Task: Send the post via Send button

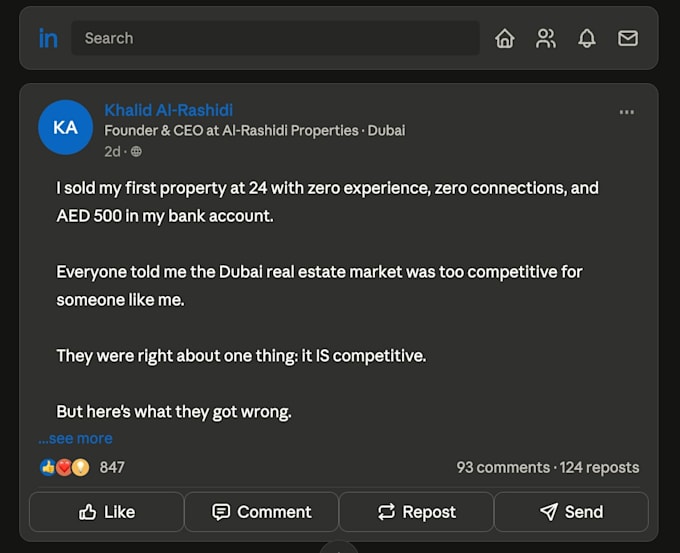Action: click(572, 512)
